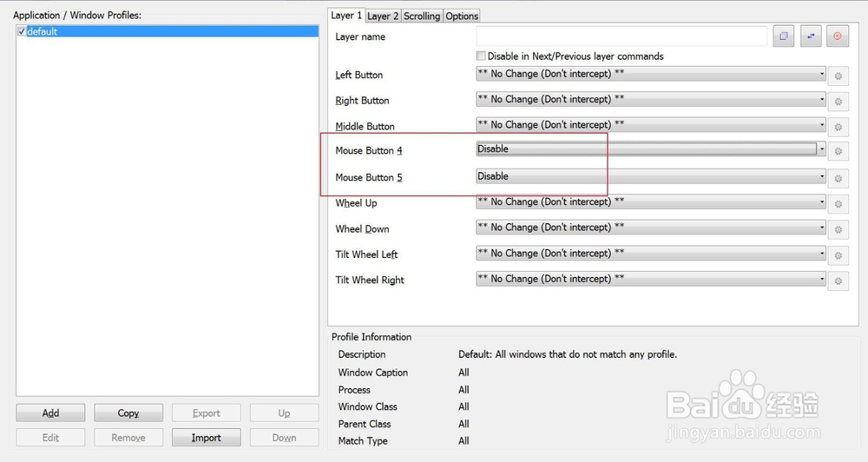
Task: Open gear settings for Mouse Button 4
Action: (838, 151)
